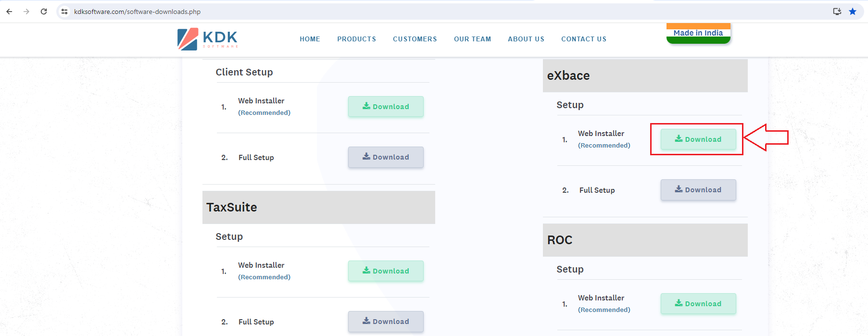Open the PRODUCTS menu item
This screenshot has height=336, width=868.
tap(356, 39)
